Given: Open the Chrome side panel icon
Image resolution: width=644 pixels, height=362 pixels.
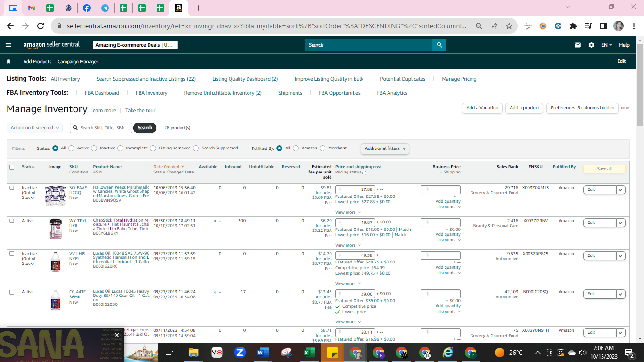Looking at the screenshot, I should point(603,26).
